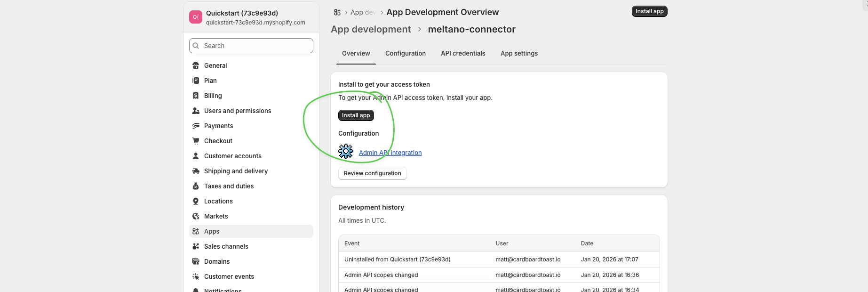Click the Sales channels icon
The width and height of the screenshot is (868, 292).
tap(196, 246)
